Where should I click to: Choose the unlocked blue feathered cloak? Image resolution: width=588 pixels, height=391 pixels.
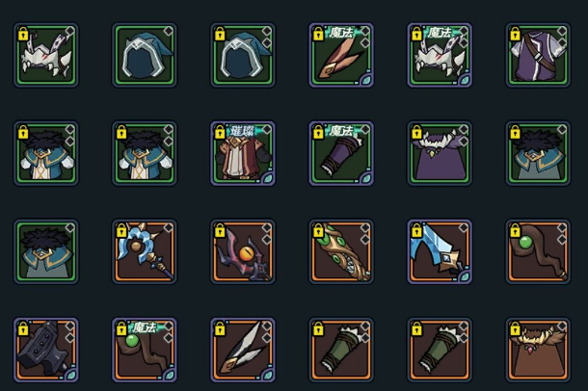pos(46,251)
